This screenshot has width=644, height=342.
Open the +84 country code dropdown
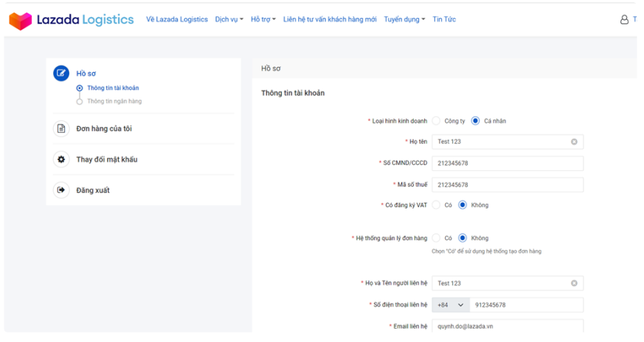tap(450, 304)
